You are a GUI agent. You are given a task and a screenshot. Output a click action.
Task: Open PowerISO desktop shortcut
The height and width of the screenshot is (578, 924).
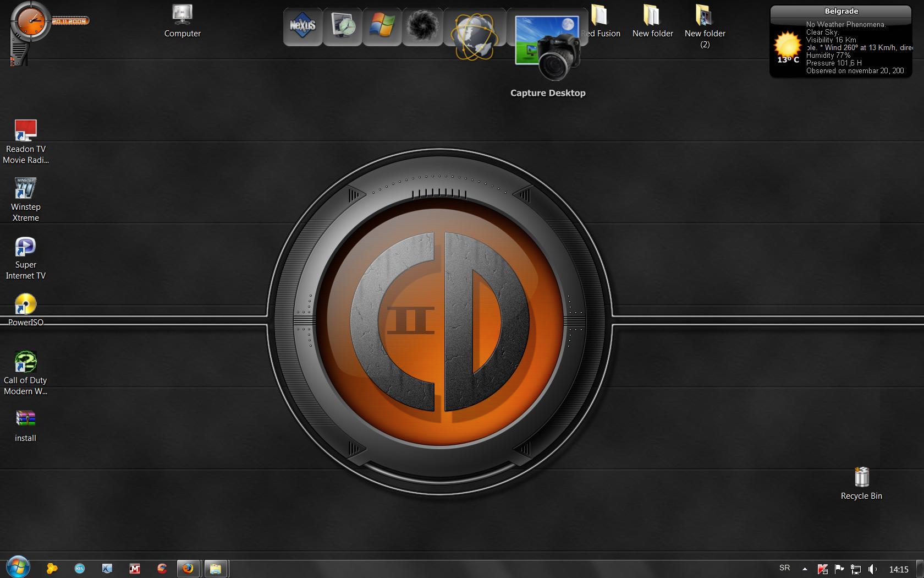25,305
